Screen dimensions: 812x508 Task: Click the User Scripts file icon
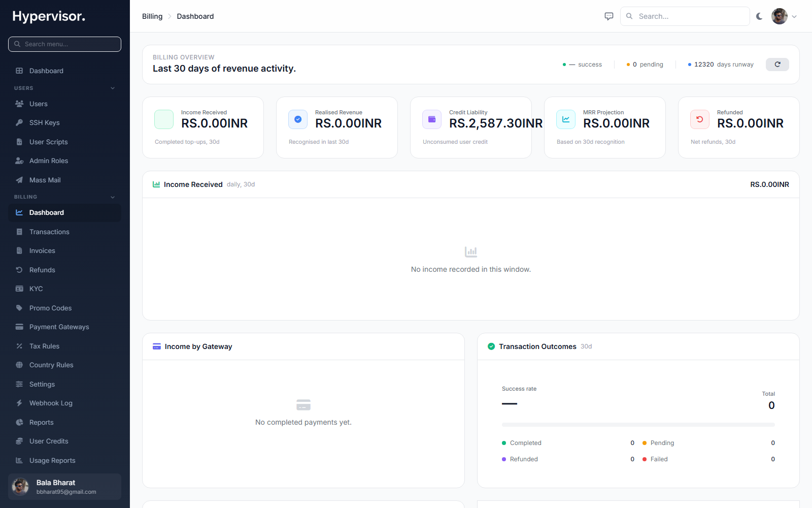pyautogui.click(x=19, y=142)
